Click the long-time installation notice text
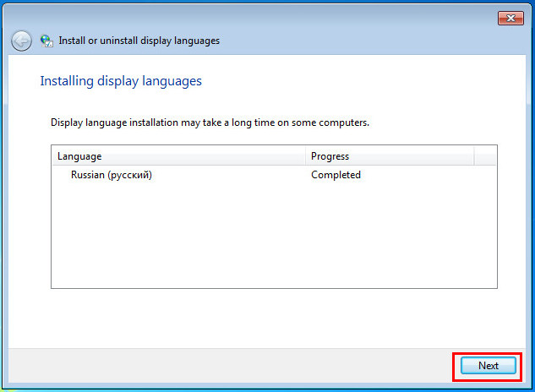The width and height of the screenshot is (535, 392). [x=210, y=122]
